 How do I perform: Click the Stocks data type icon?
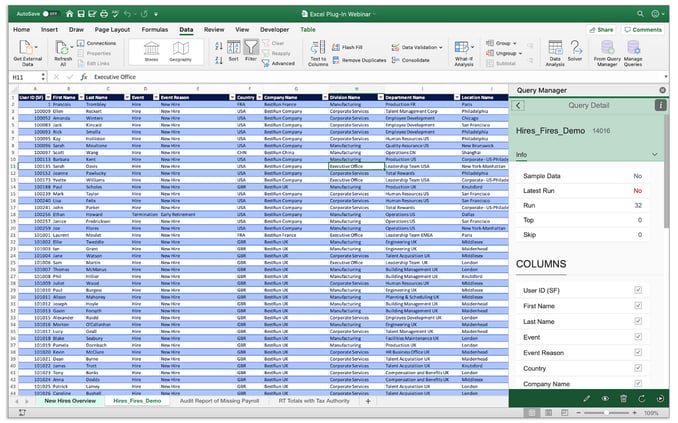click(151, 48)
